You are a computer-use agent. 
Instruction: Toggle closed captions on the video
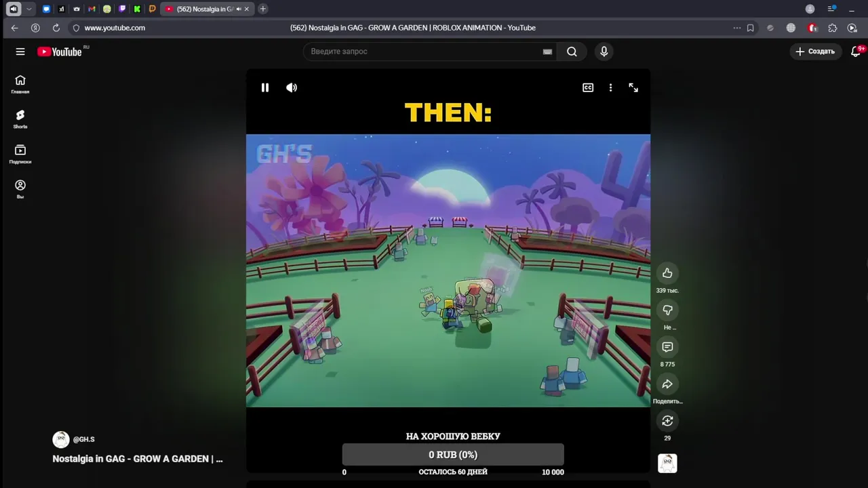click(588, 87)
